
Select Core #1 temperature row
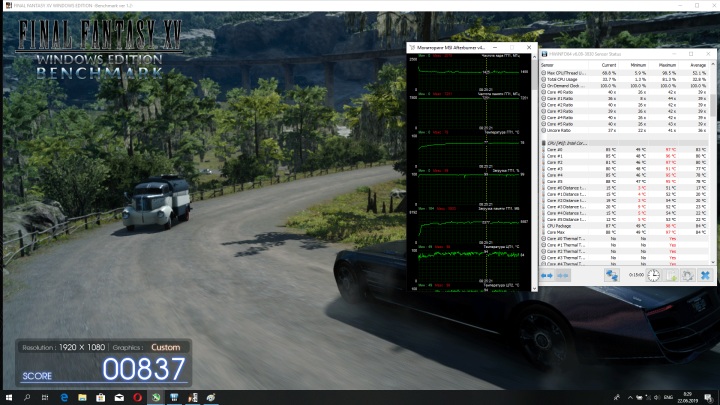[x=624, y=156]
